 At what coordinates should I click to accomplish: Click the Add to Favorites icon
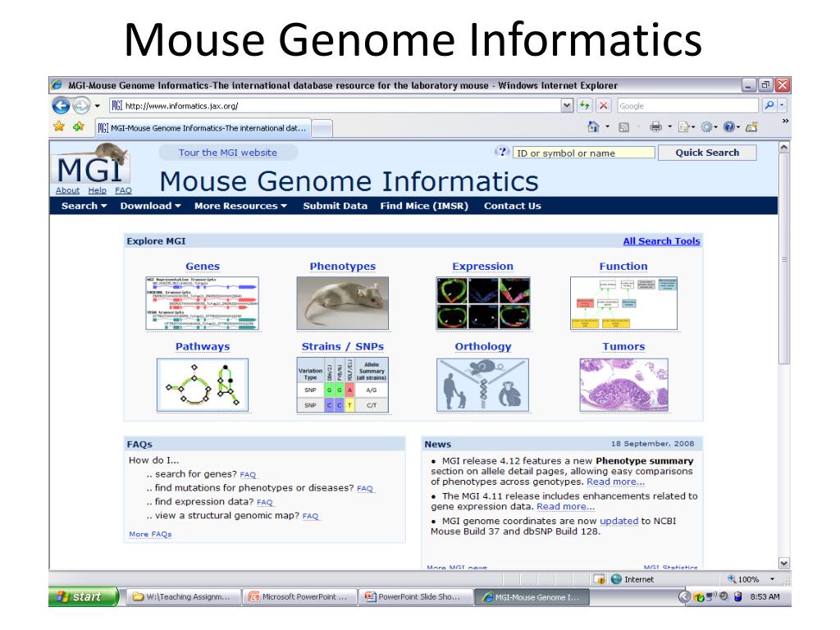coord(79,126)
